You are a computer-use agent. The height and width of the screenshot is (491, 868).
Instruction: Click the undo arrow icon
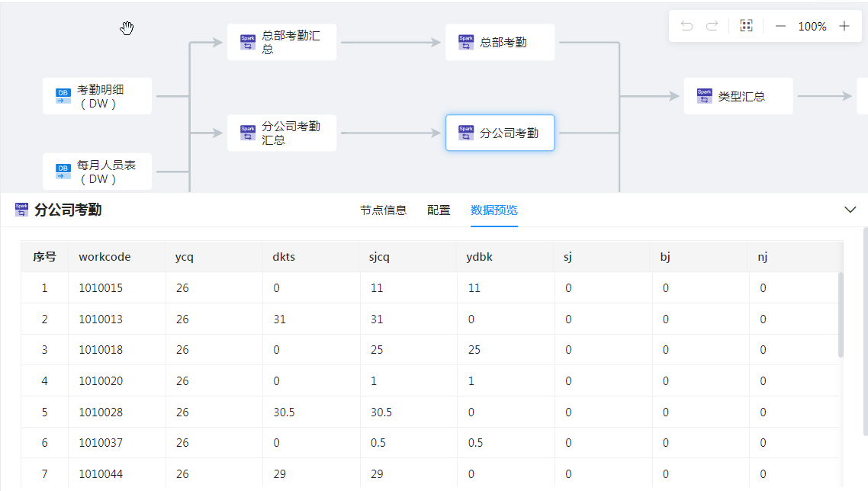coord(686,27)
